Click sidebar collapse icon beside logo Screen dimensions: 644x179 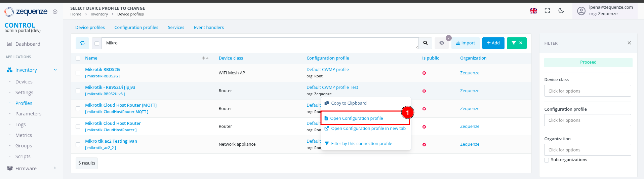point(55,12)
